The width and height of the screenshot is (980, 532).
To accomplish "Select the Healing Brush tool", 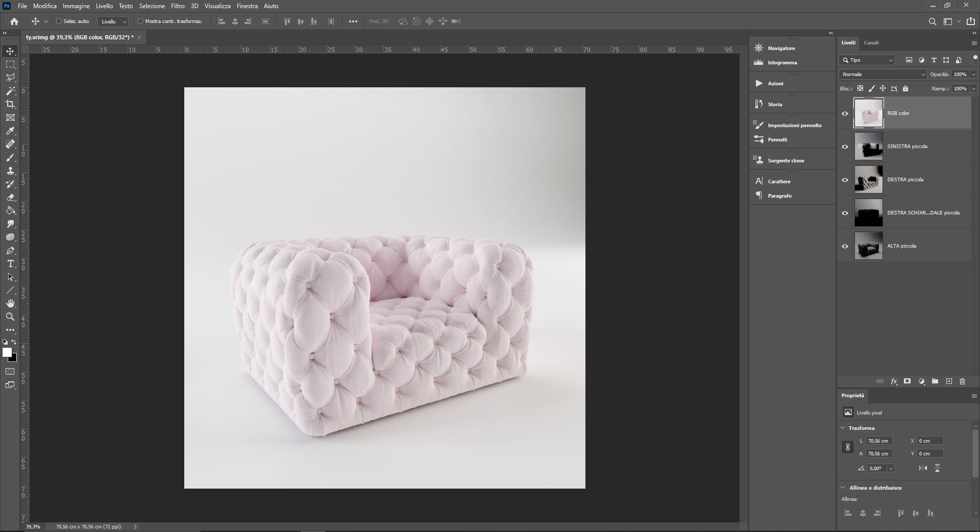I will pyautogui.click(x=10, y=144).
